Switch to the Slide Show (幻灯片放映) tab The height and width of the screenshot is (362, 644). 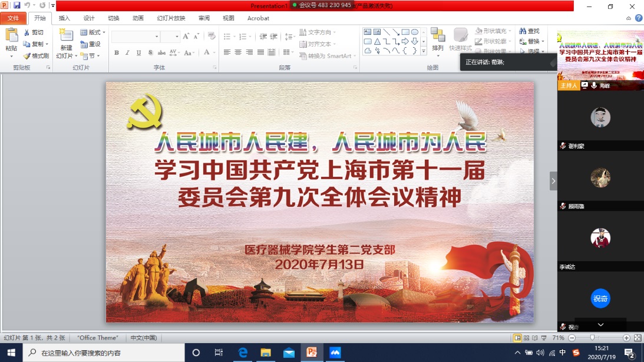(171, 18)
